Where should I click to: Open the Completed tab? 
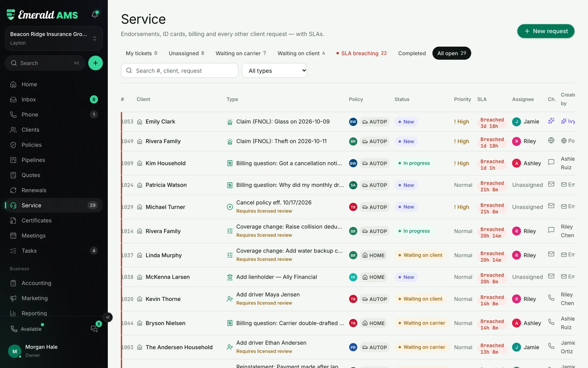pos(412,53)
